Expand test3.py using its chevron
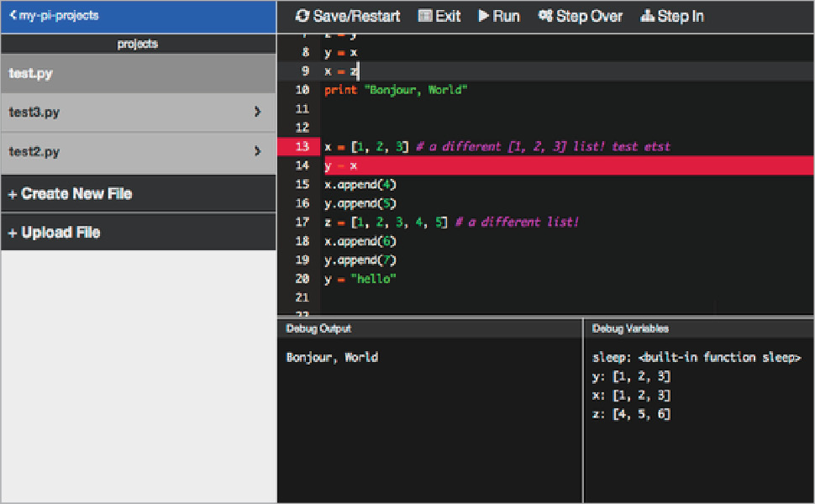The height and width of the screenshot is (504, 815). [x=258, y=112]
